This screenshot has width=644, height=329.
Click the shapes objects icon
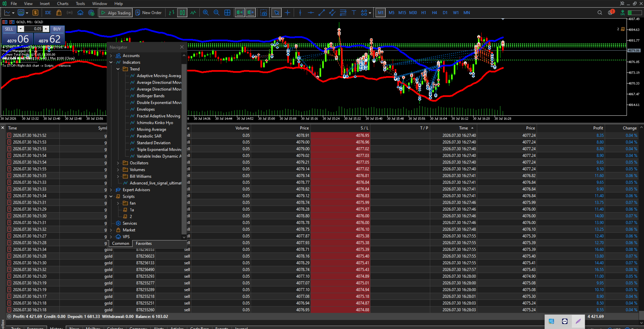tap(364, 13)
